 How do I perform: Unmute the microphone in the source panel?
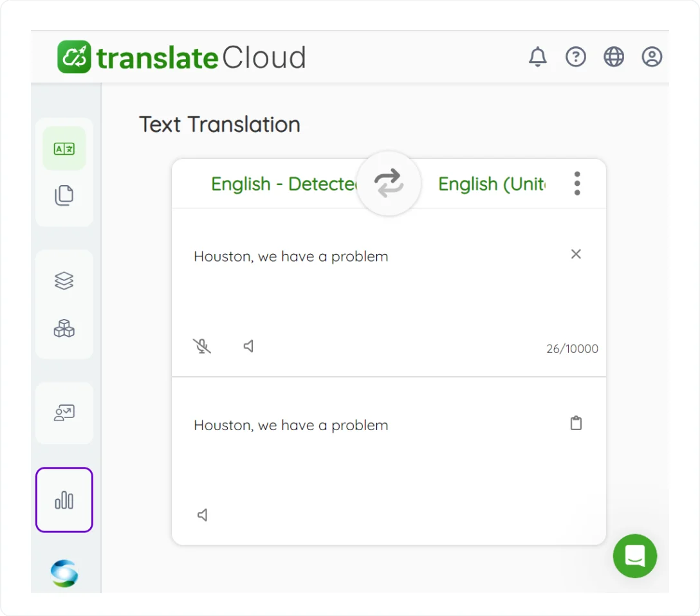[x=202, y=346]
